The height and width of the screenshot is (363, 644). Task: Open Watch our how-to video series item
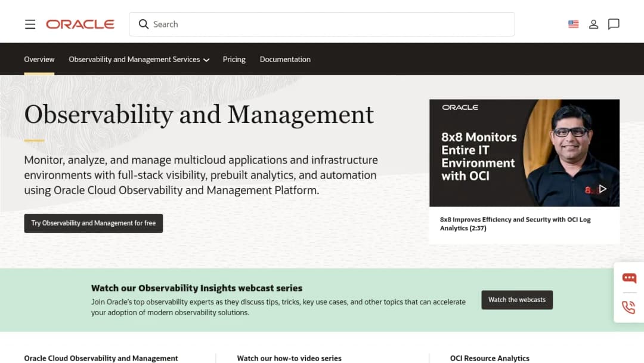tap(289, 358)
